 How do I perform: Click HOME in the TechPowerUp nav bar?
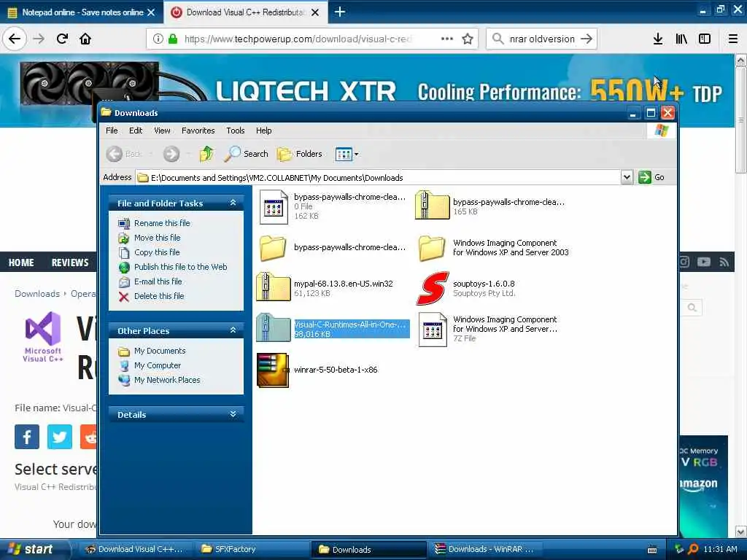click(x=21, y=262)
